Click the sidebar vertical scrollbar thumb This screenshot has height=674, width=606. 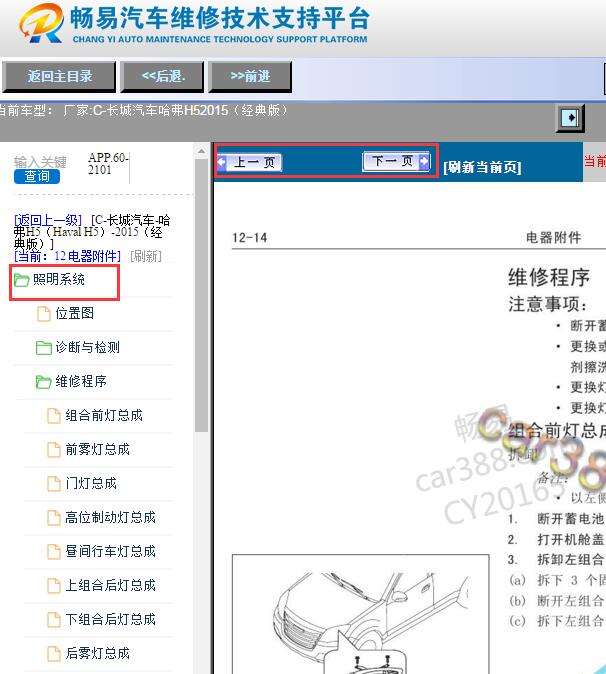coord(201,296)
